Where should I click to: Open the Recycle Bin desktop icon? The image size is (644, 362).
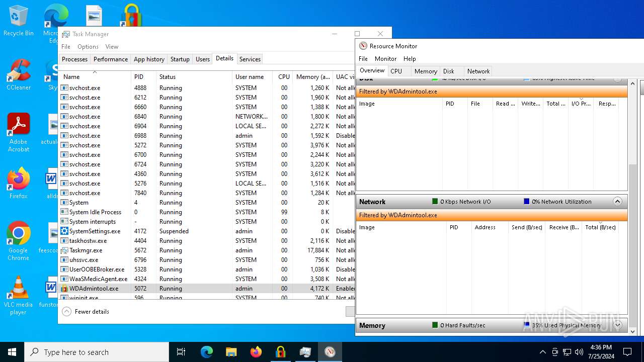18,21
